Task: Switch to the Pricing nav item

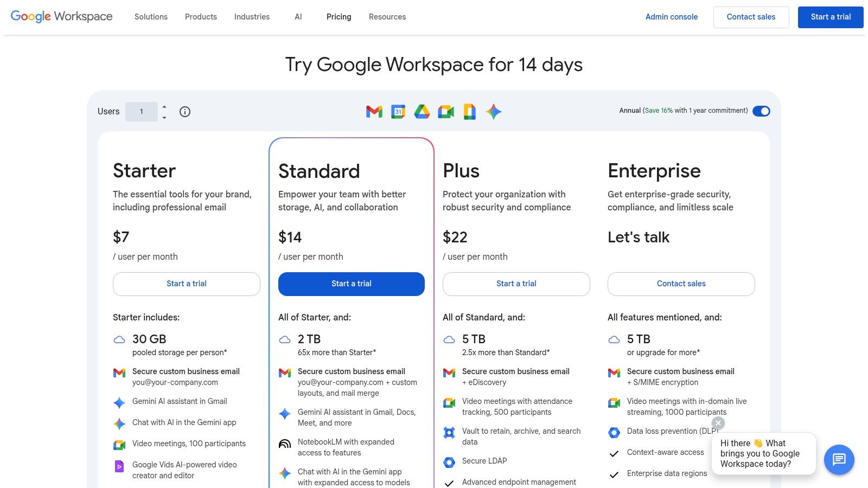Action: [339, 17]
